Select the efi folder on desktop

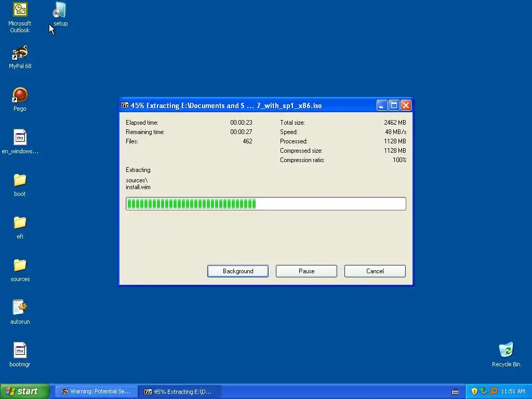(x=20, y=228)
